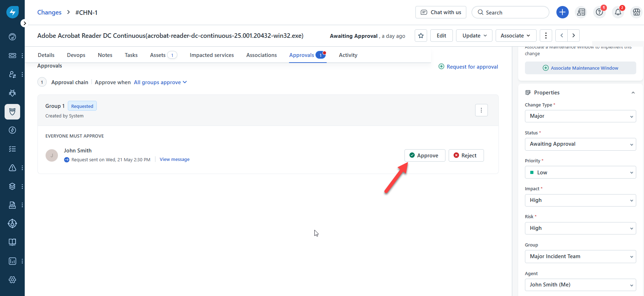Click the Changes breadcrumb link
This screenshot has width=644, height=296.
click(x=49, y=12)
